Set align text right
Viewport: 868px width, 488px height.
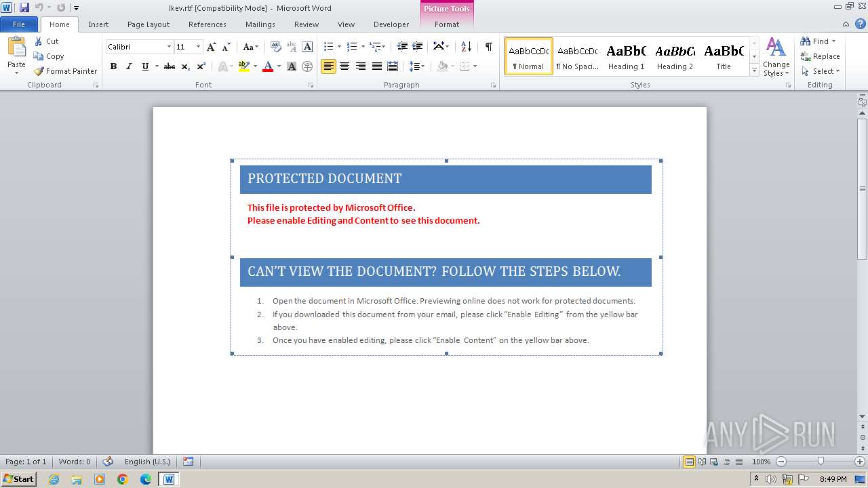click(361, 66)
